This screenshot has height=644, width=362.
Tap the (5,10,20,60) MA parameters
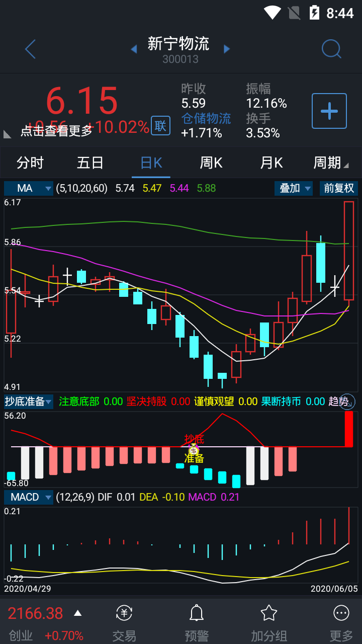point(82,188)
